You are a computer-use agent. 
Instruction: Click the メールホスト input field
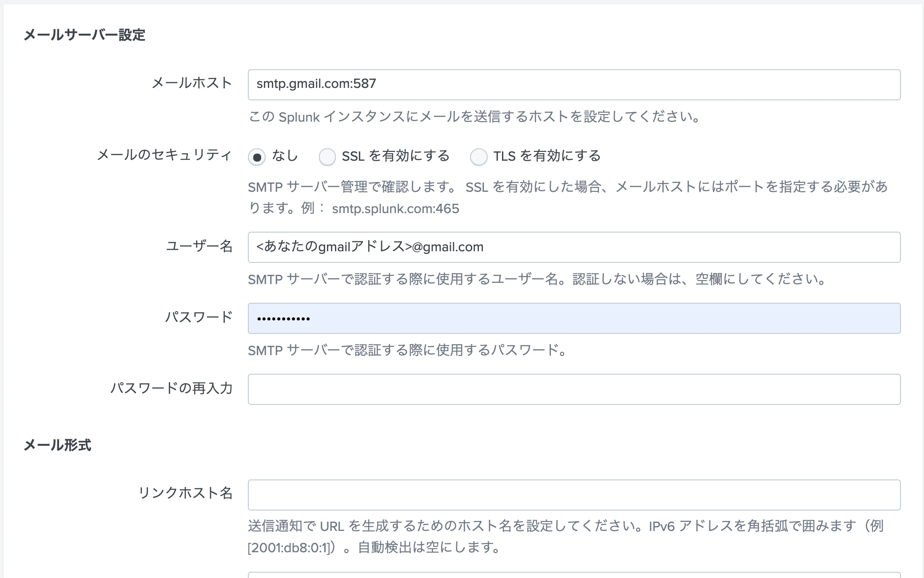click(574, 85)
